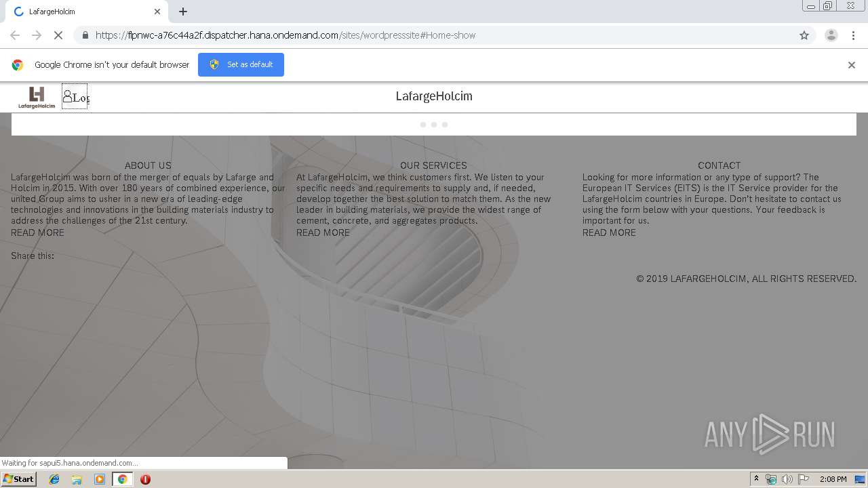Set Chrome as default browser
Viewport: 868px width, 488px height.
pyautogui.click(x=241, y=65)
